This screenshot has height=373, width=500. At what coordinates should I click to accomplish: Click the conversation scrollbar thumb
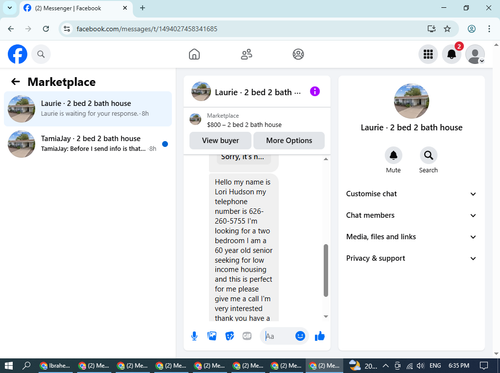point(326,270)
